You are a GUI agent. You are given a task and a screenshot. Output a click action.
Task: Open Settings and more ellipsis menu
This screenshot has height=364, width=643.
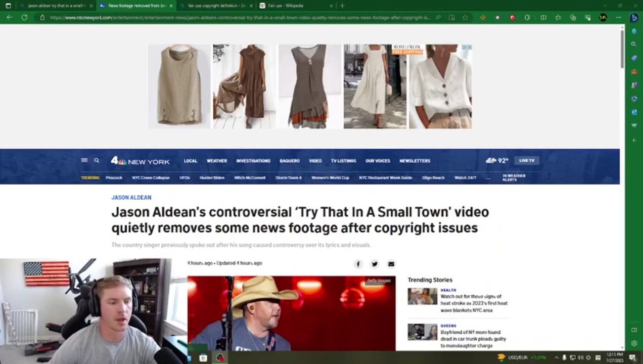tap(618, 17)
